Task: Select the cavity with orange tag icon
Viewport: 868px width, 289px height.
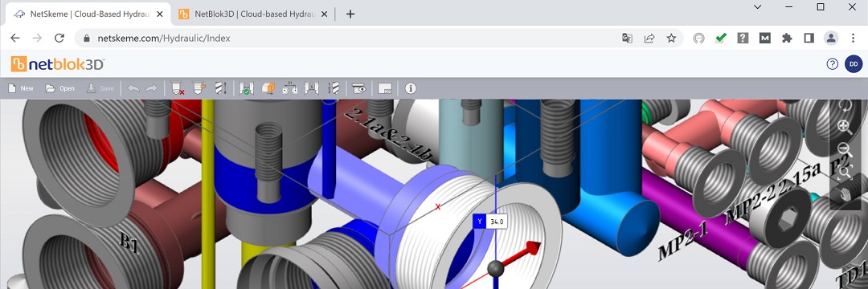Action: click(x=199, y=88)
